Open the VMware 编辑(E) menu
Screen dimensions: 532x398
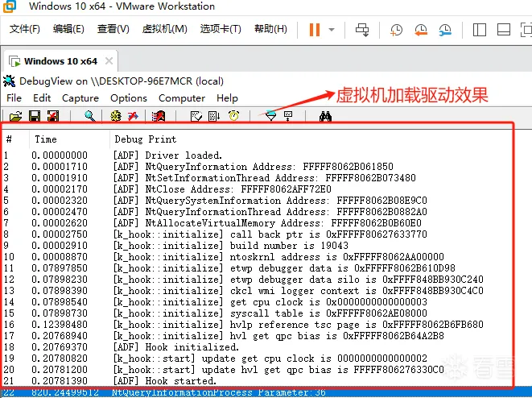tap(68, 29)
